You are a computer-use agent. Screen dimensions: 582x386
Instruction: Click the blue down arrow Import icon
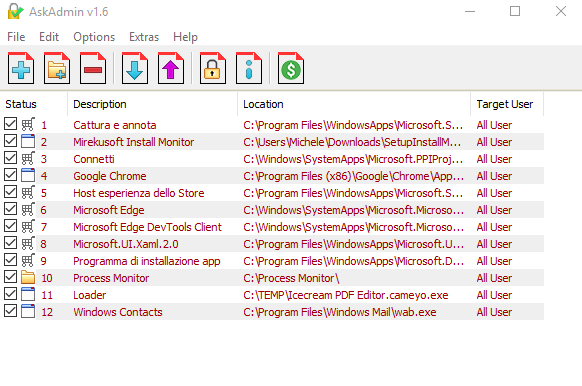[135, 68]
